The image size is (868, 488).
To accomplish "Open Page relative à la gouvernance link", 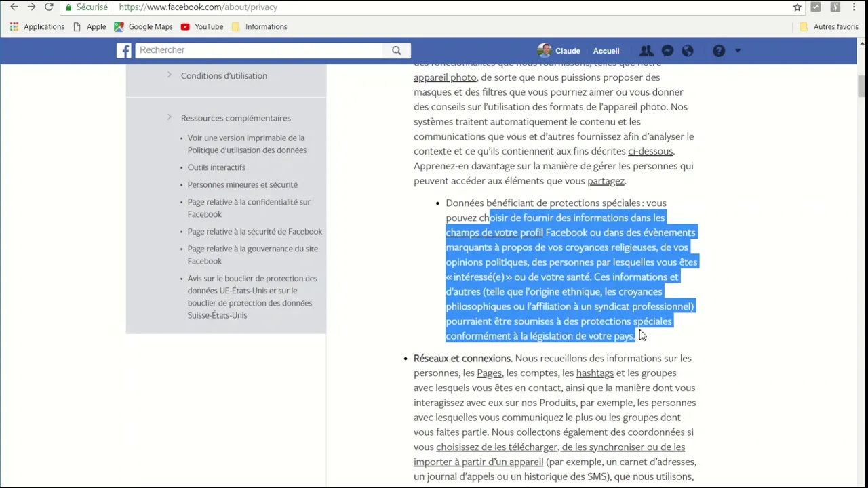I will (253, 255).
